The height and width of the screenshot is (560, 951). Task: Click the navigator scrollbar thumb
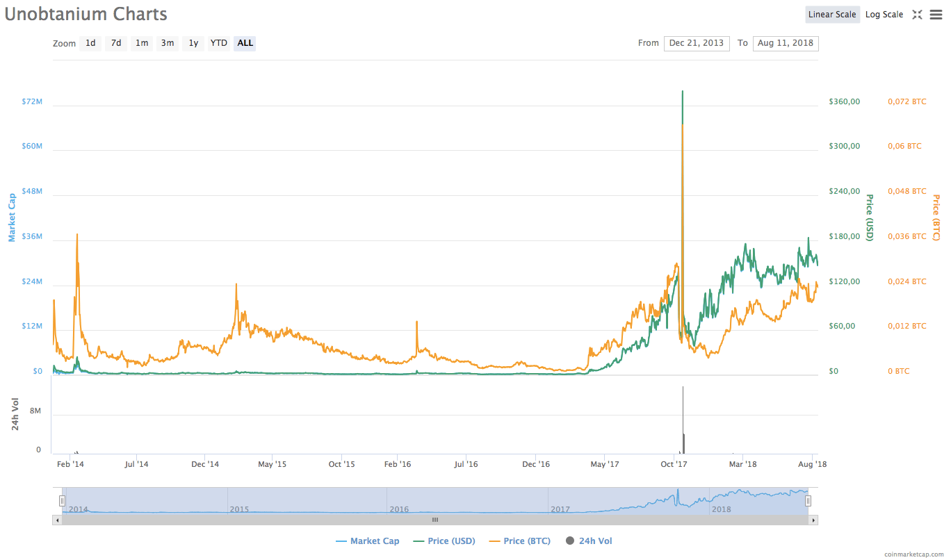435,520
